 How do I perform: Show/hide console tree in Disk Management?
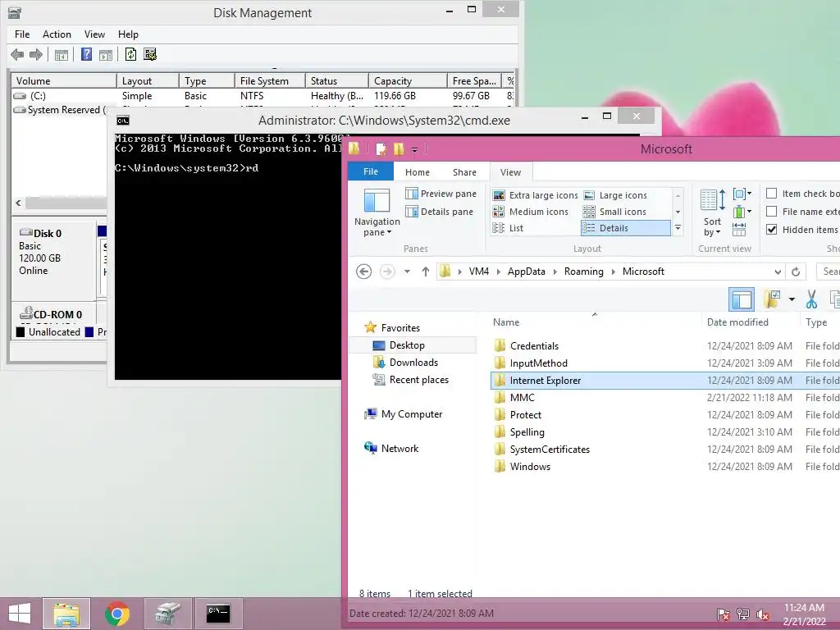point(62,54)
